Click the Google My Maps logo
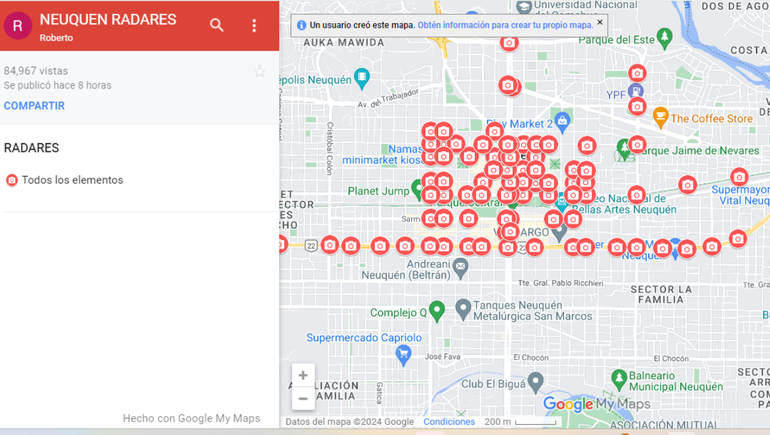This screenshot has width=770, height=435. [596, 404]
